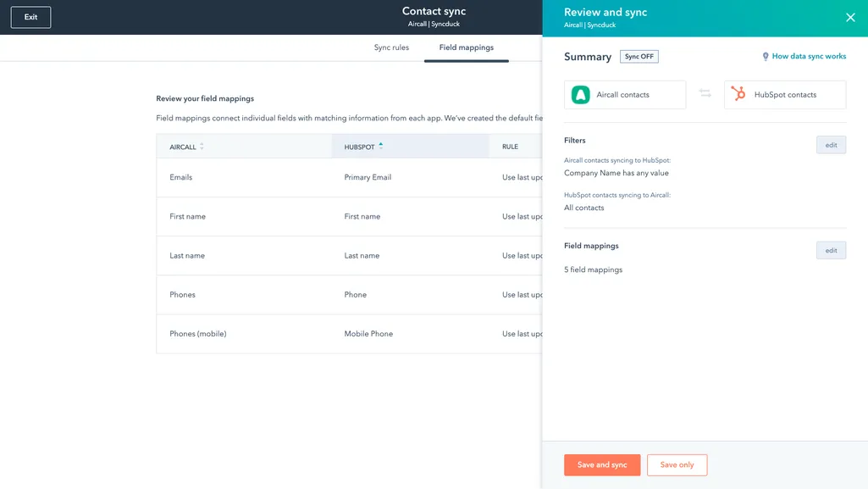Click the lightbulb icon beside data sync help

[766, 57]
